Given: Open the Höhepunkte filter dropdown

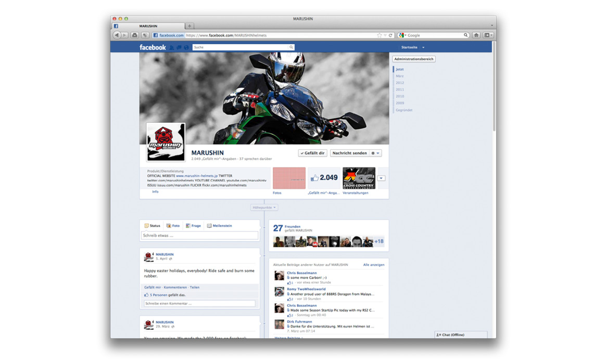Looking at the screenshot, I should (x=264, y=207).
